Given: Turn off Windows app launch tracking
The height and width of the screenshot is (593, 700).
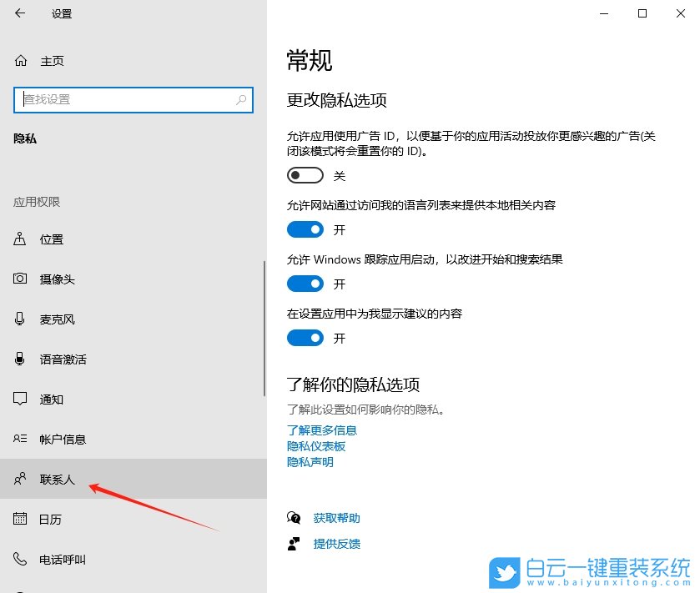Looking at the screenshot, I should coord(305,284).
